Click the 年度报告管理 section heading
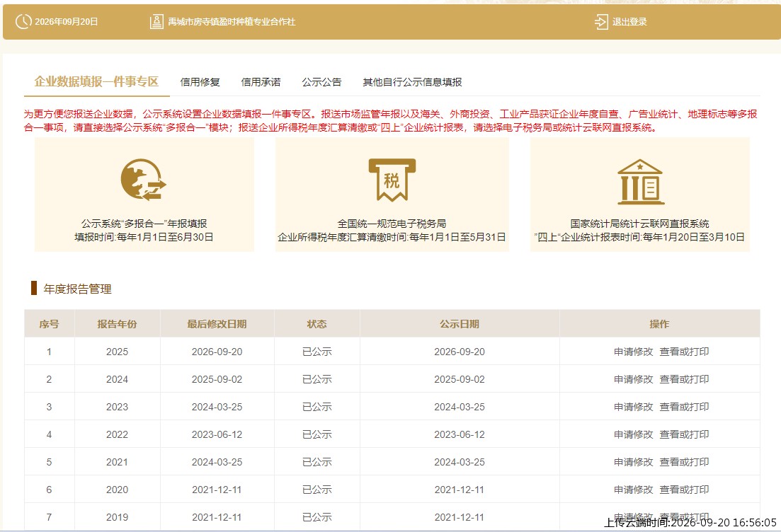This screenshot has width=781, height=532. pos(77,289)
